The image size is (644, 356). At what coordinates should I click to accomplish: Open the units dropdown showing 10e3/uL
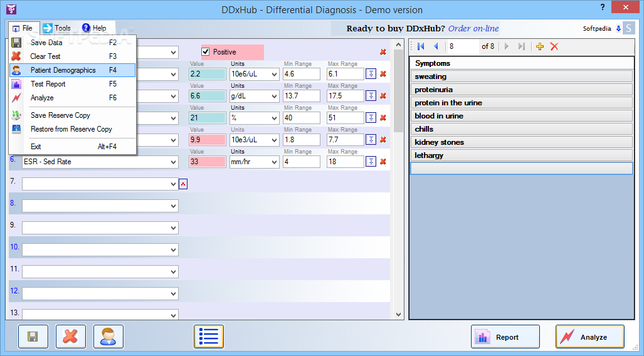coord(275,140)
